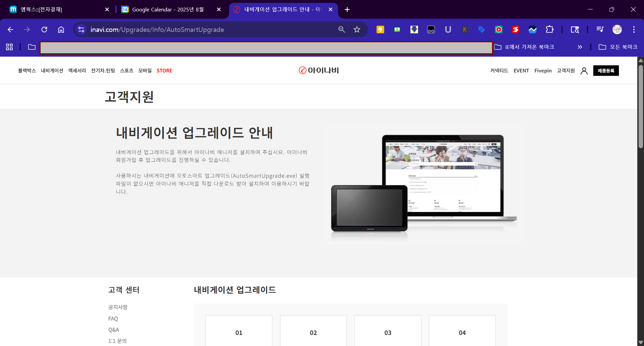Open the browser home page
The height and width of the screenshot is (346, 644).
click(x=61, y=30)
